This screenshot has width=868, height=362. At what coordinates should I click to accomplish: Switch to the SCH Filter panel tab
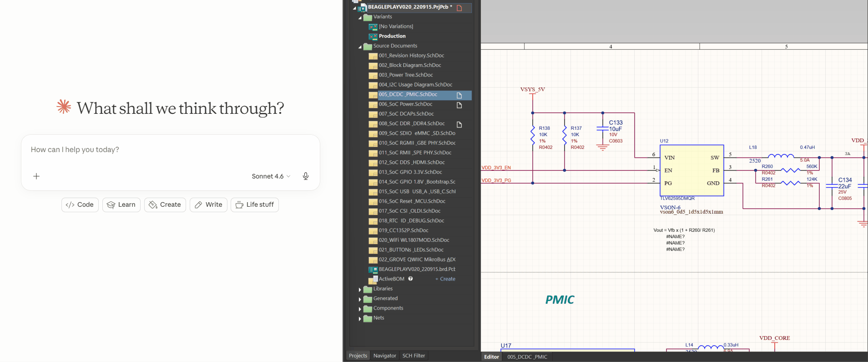(x=414, y=356)
